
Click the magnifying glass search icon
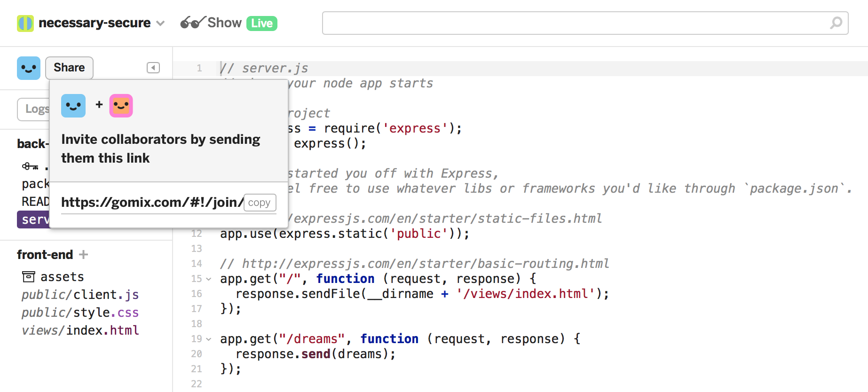pos(836,23)
